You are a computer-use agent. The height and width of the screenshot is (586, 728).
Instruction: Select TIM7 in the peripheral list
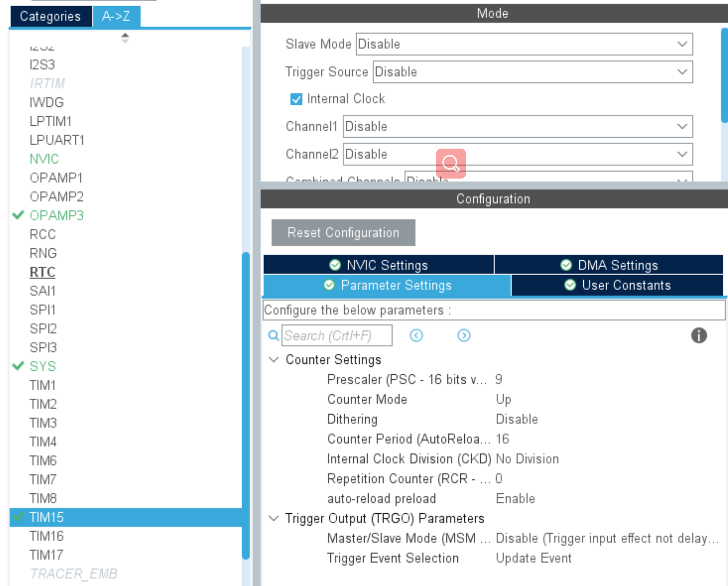[x=43, y=479]
